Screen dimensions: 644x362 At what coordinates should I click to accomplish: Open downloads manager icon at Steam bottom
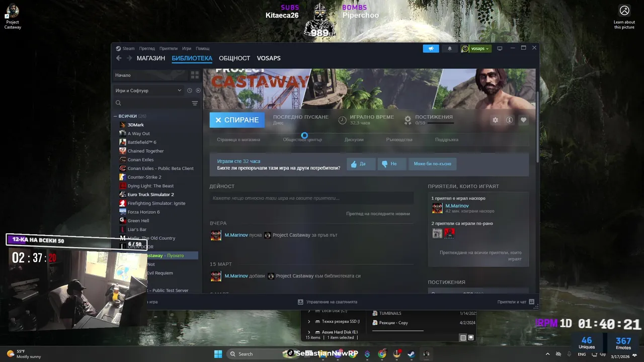(x=300, y=302)
